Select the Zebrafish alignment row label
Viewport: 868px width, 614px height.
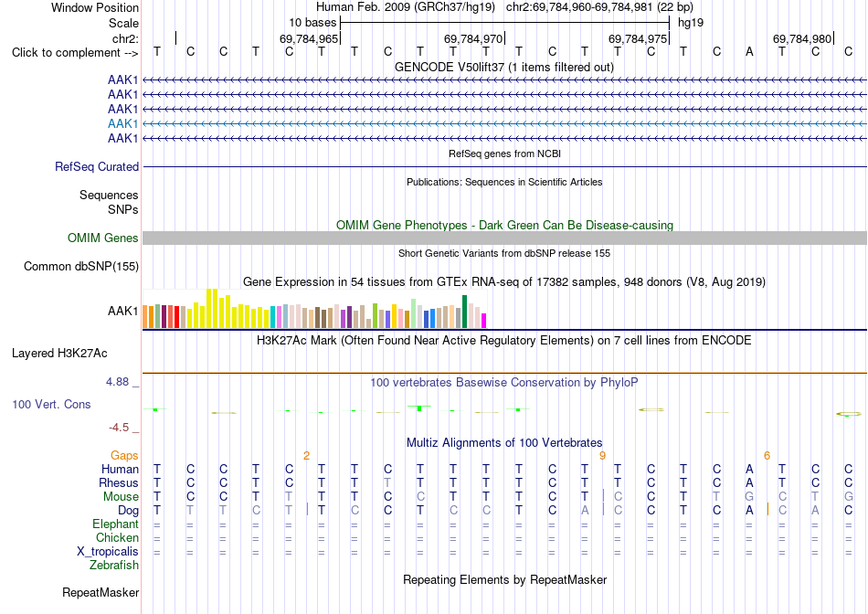[114, 566]
